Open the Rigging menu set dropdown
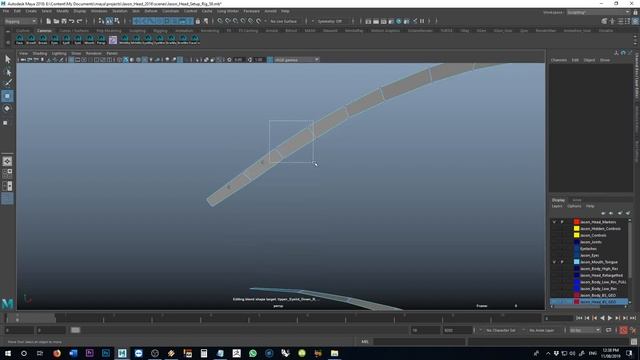 click(20, 21)
